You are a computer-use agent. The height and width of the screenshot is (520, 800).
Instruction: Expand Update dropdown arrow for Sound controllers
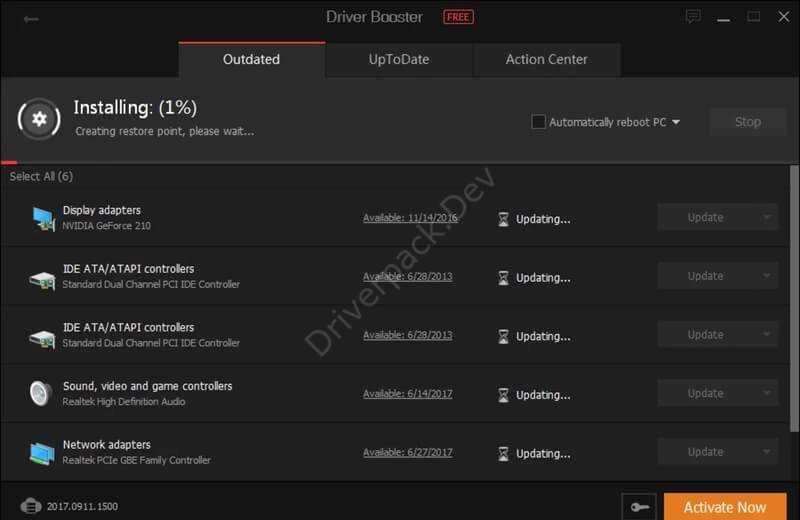tap(766, 393)
